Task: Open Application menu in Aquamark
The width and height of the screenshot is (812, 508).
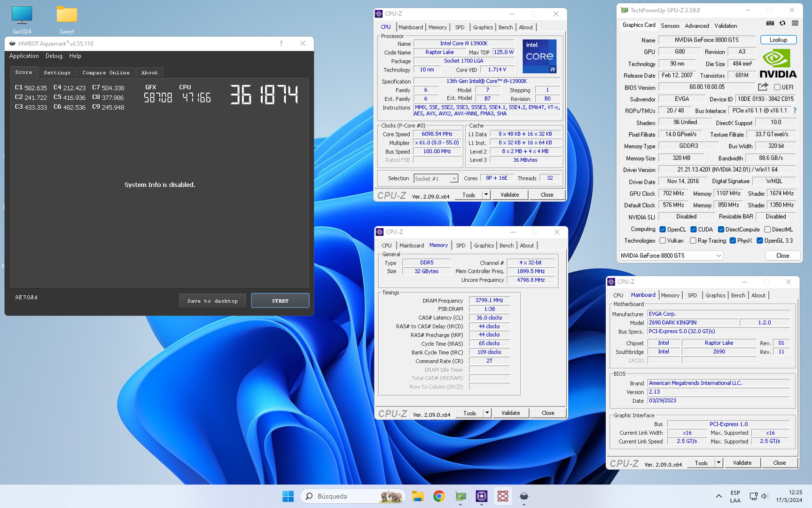Action: 24,56
